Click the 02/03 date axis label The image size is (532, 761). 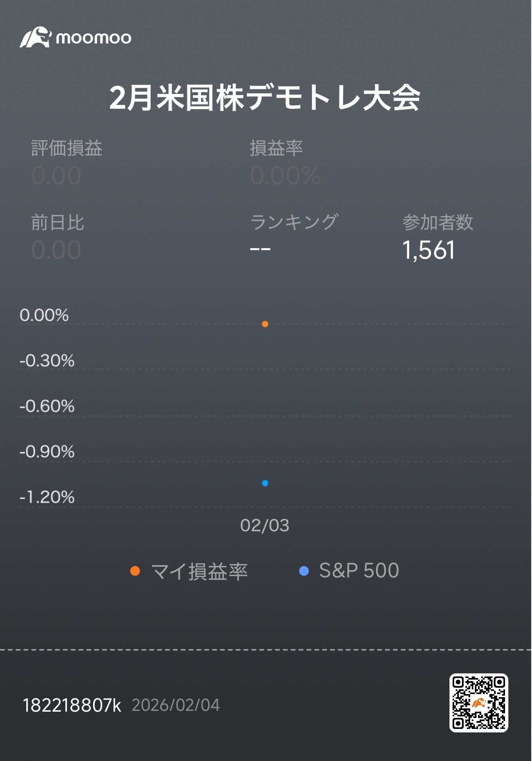(264, 525)
